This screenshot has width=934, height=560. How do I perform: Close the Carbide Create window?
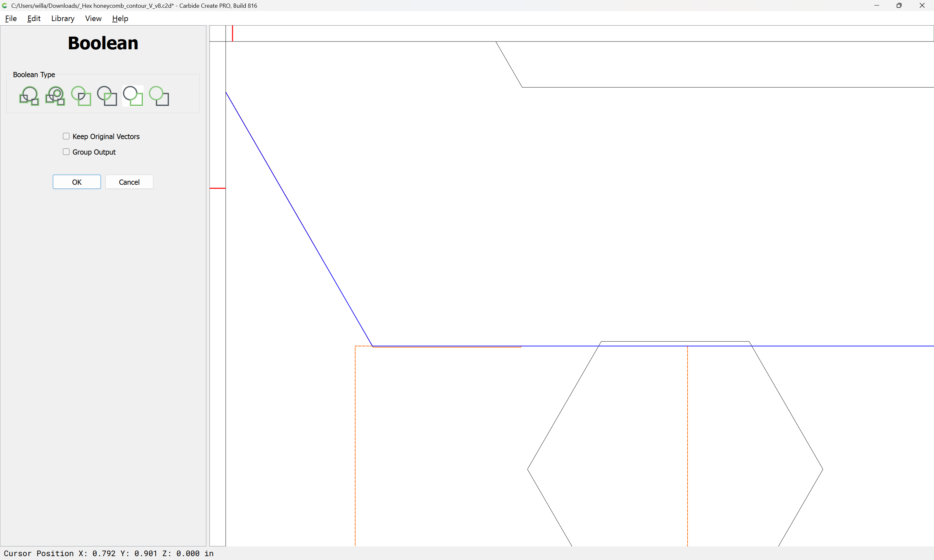tap(922, 6)
